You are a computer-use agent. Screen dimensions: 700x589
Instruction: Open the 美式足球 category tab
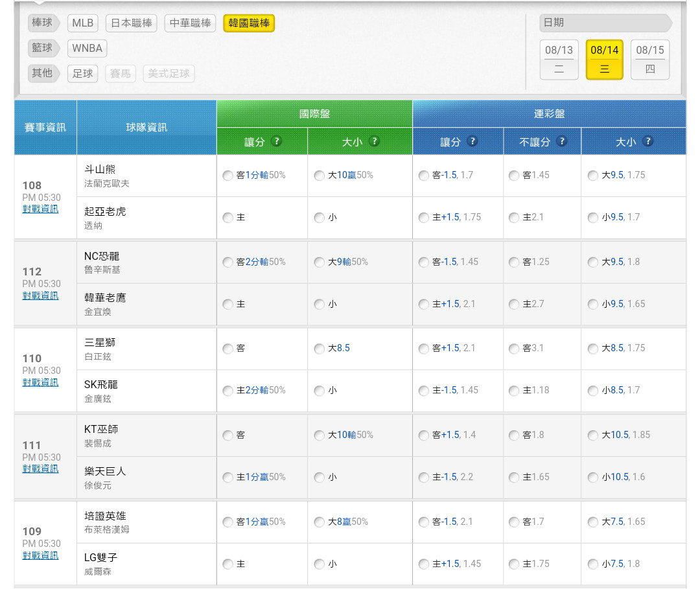click(169, 73)
